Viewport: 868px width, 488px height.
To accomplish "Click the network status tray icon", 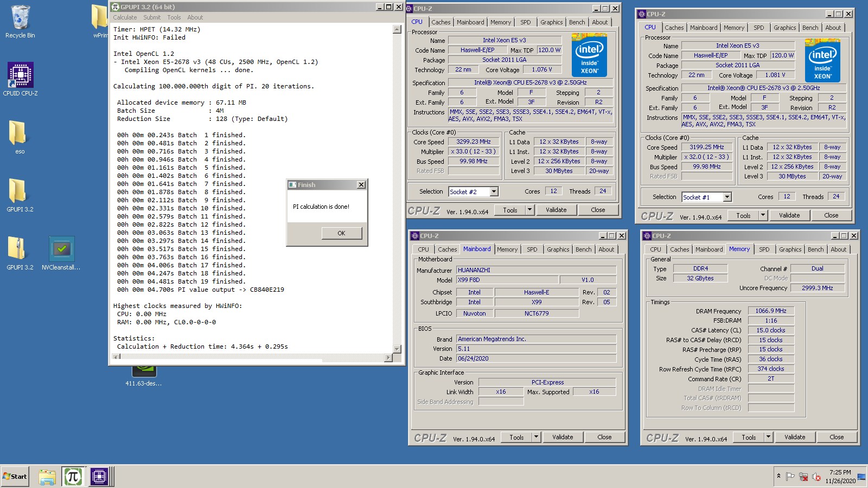I will tap(803, 477).
